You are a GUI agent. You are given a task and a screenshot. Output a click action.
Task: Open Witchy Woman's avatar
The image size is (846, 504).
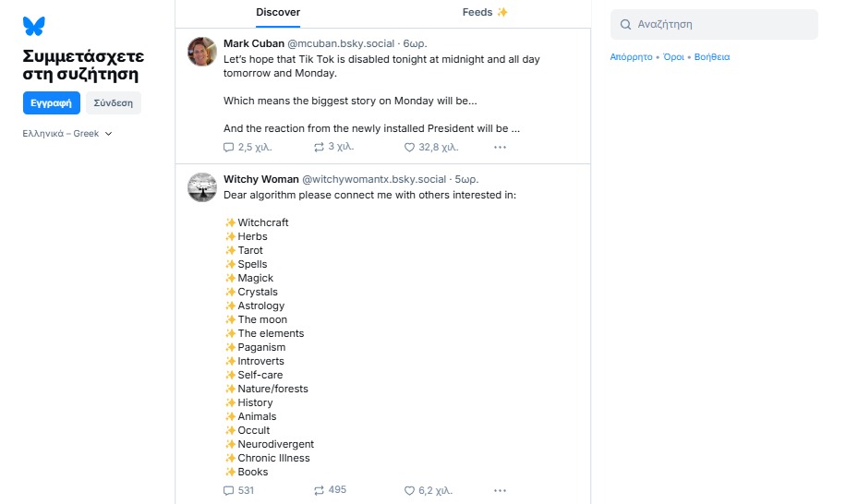click(x=202, y=187)
